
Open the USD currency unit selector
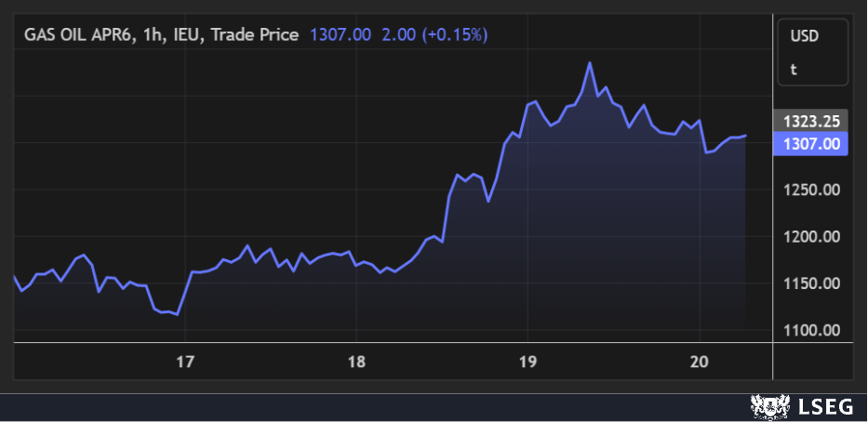point(803,36)
